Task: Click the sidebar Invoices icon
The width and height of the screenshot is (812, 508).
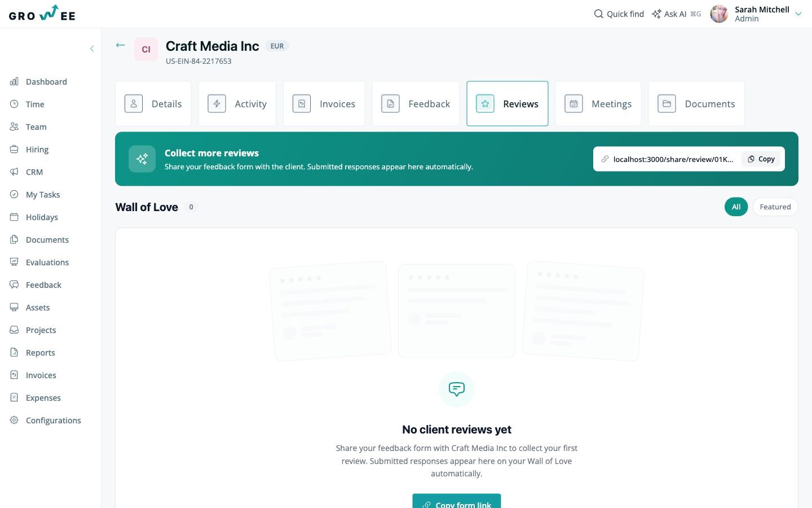Action: click(x=14, y=375)
